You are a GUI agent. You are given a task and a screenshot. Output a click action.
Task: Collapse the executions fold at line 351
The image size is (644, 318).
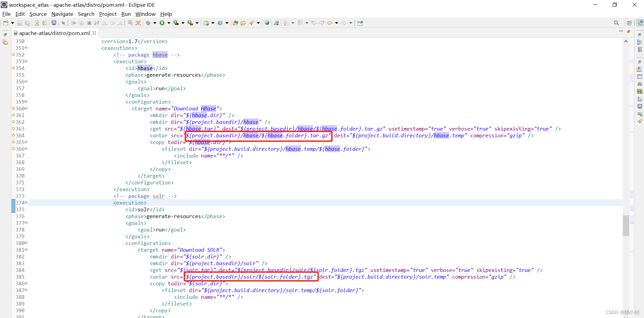[26, 48]
